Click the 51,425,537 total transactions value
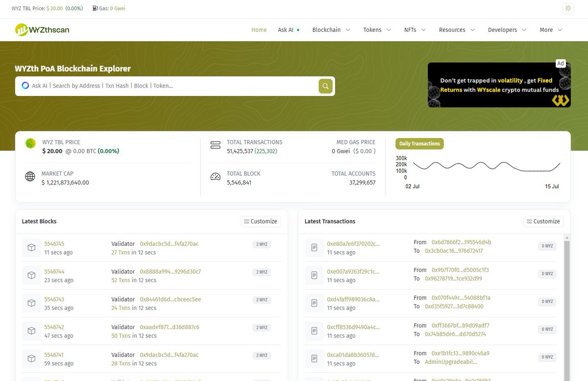 240,151
